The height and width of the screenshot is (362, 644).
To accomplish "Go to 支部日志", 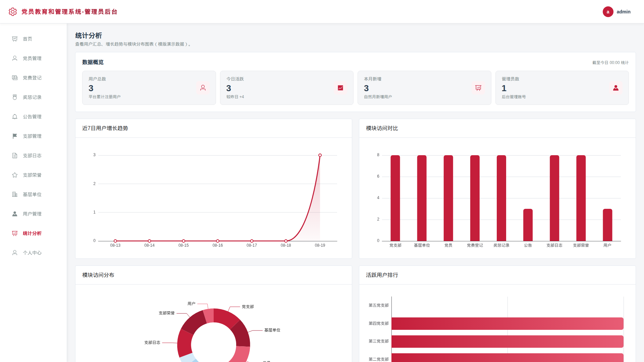I will pos(34,156).
